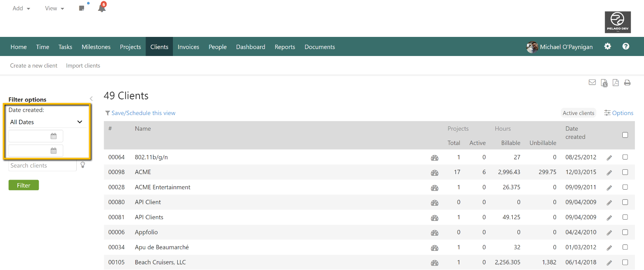Print the client list
The image size is (644, 270).
pos(627,82)
